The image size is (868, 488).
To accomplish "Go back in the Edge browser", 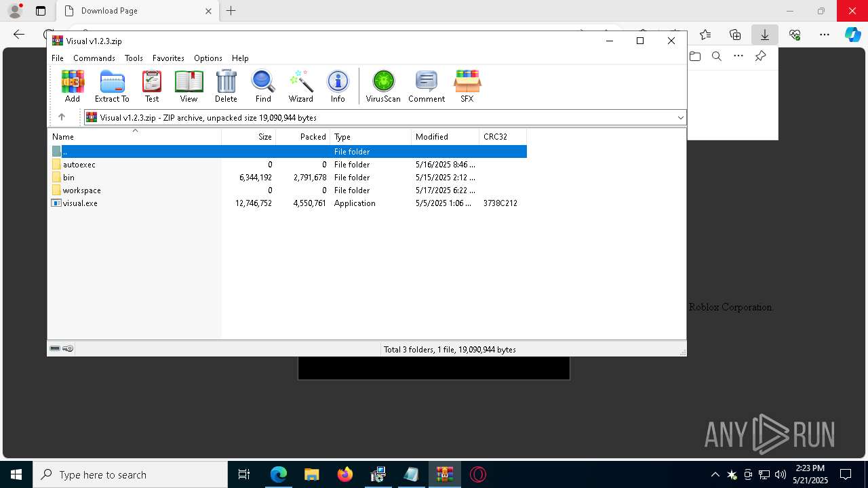I will click(x=19, y=35).
